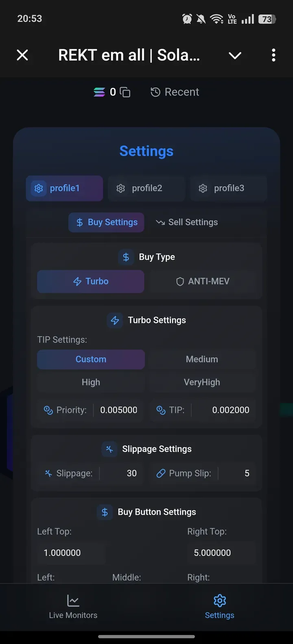Click the Pump Slip droplet icon
The width and height of the screenshot is (293, 644).
161,473
